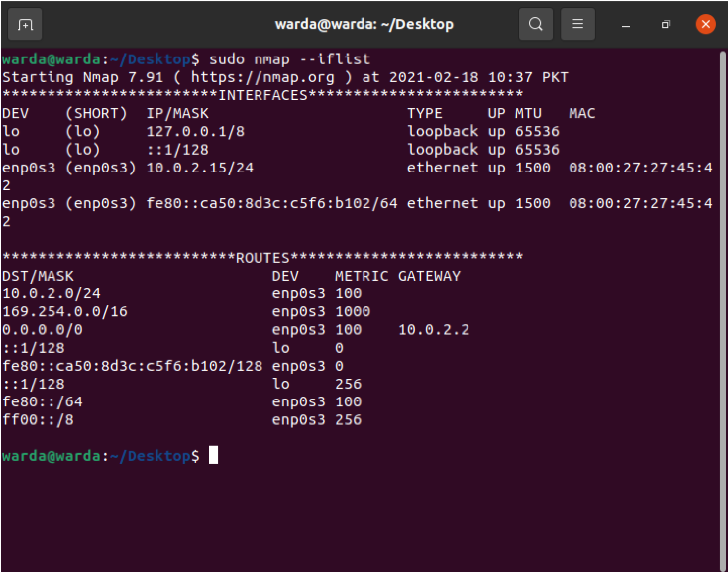Open the terminal search icon
728x572 pixels.
536,24
